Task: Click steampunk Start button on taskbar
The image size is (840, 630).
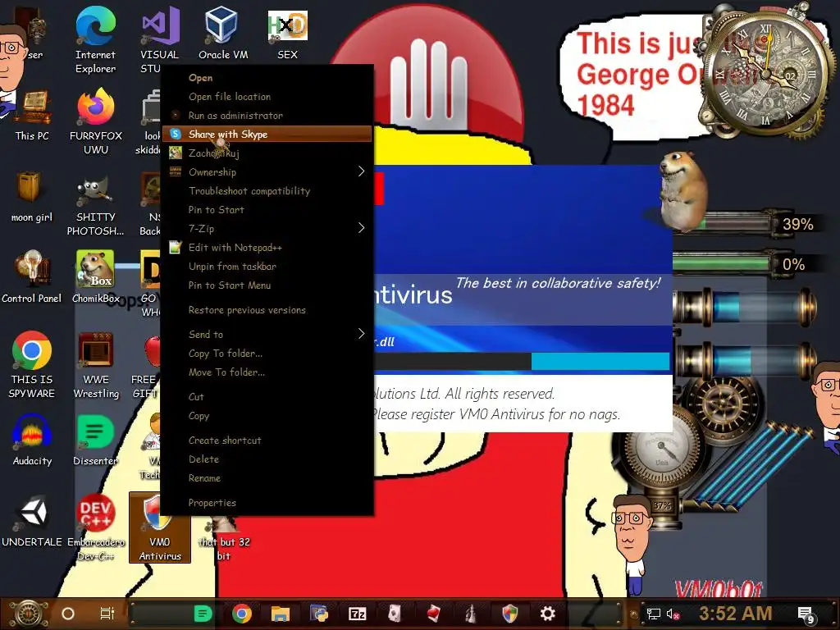Action: 27,614
